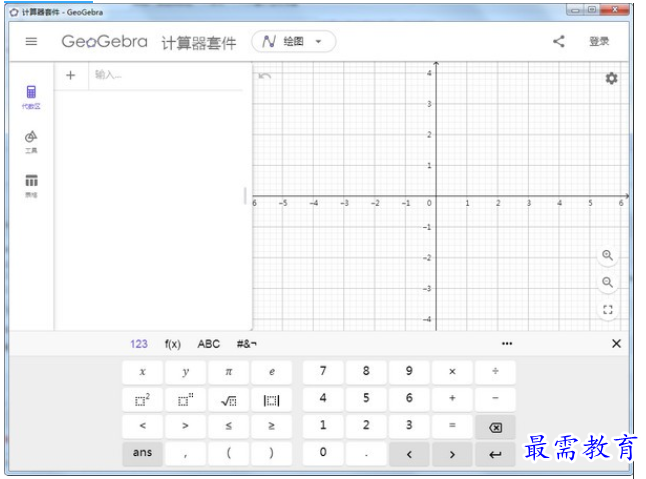Tap the number 6 key
This screenshot has height=479, width=646.
tap(409, 399)
